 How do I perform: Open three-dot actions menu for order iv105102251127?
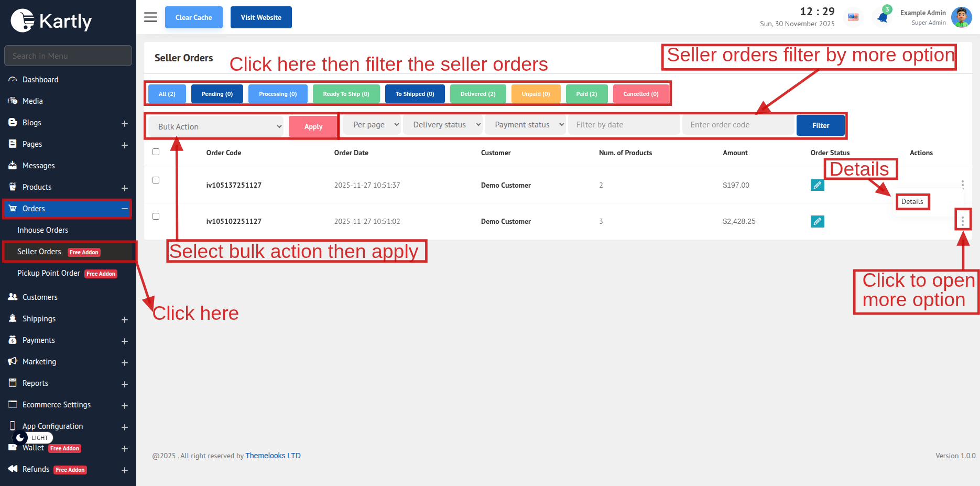click(962, 221)
